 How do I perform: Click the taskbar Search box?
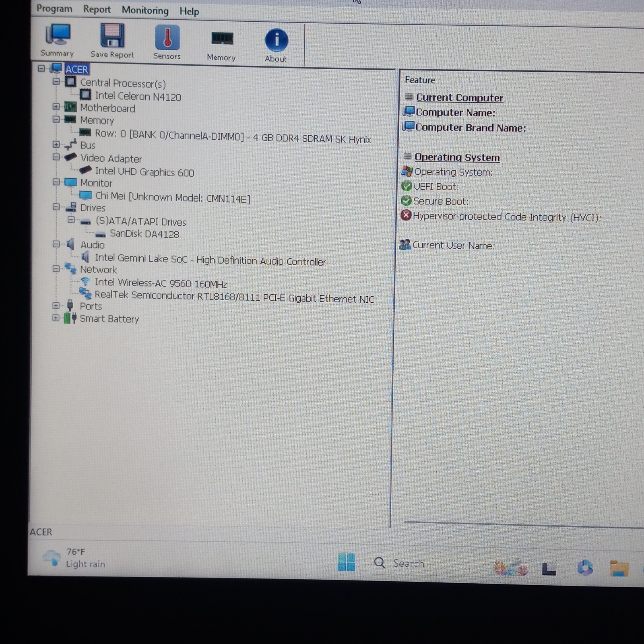point(400,563)
